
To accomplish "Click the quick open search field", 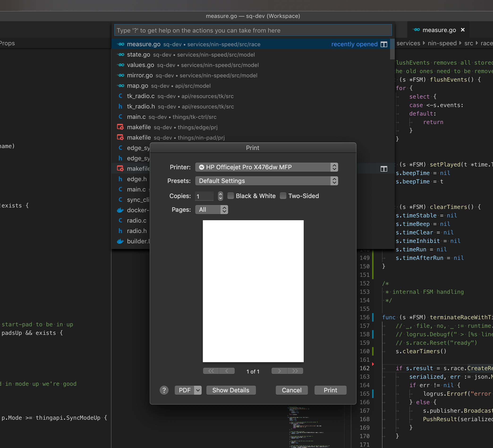I will click(x=253, y=30).
